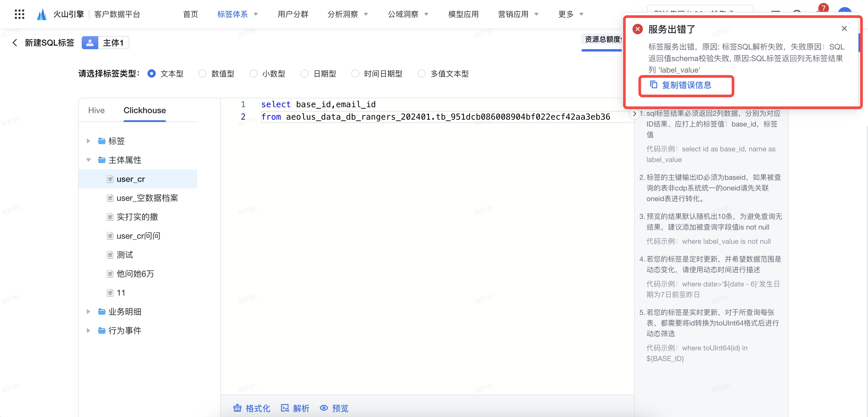
Task: Click the folder icon for 标签
Action: (102, 141)
